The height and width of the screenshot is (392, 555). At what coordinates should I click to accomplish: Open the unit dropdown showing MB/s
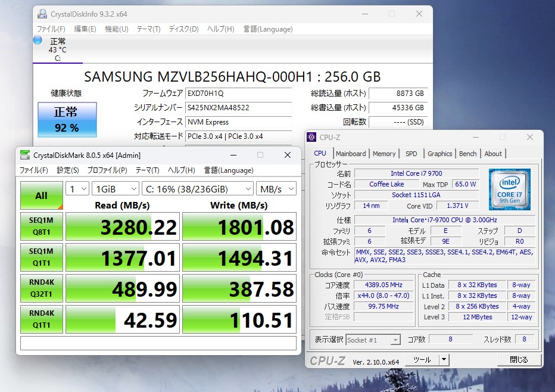(x=276, y=189)
